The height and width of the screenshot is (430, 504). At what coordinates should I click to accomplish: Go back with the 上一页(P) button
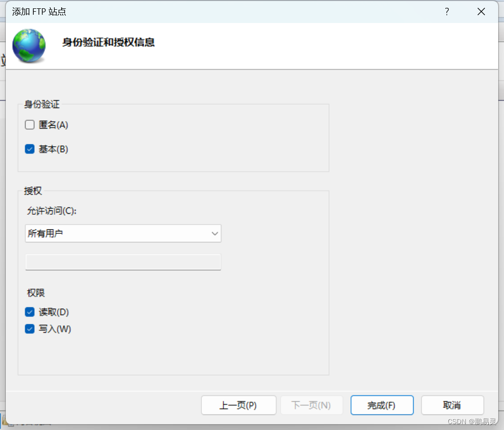click(x=239, y=405)
